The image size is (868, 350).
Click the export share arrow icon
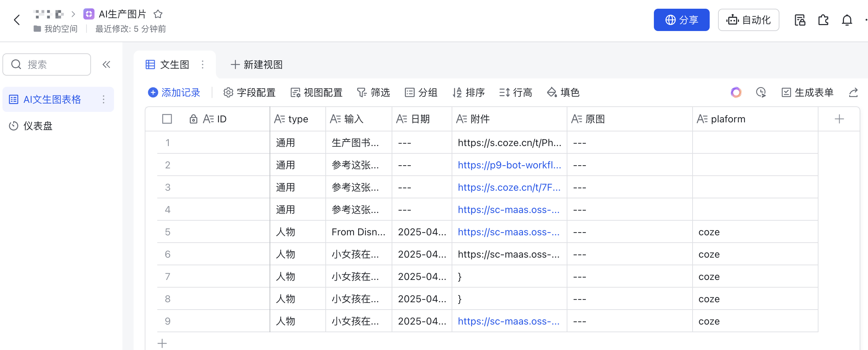[x=853, y=92]
